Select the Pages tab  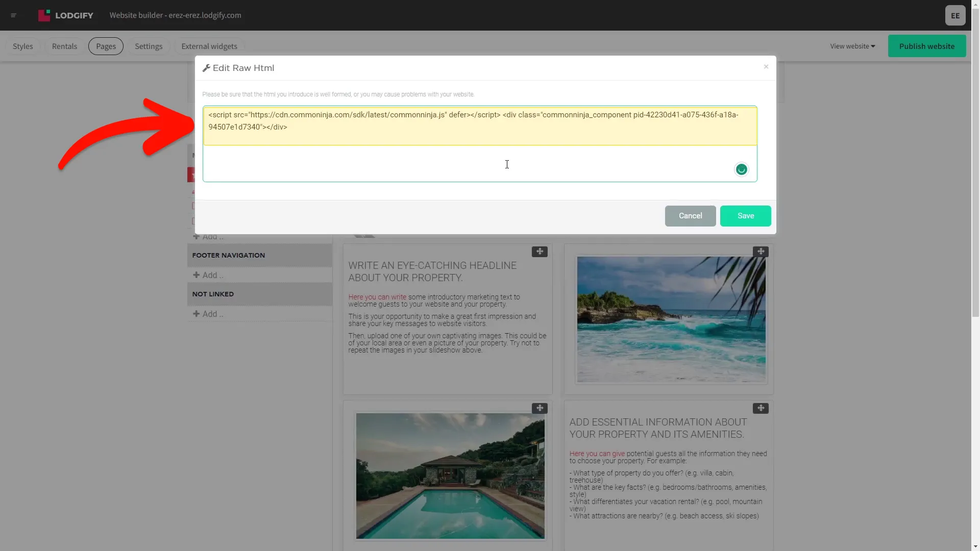[106, 46]
